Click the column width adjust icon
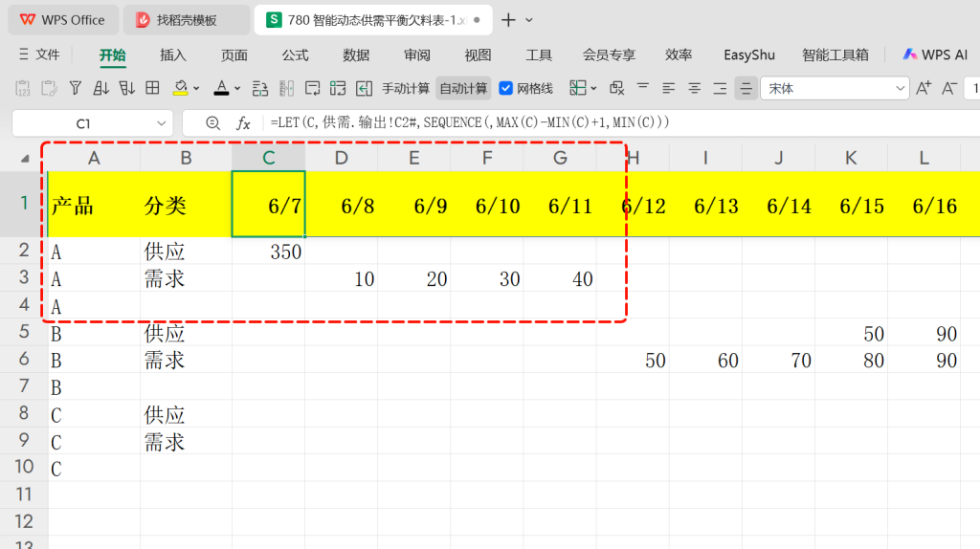This screenshot has width=980, height=549. (x=286, y=89)
